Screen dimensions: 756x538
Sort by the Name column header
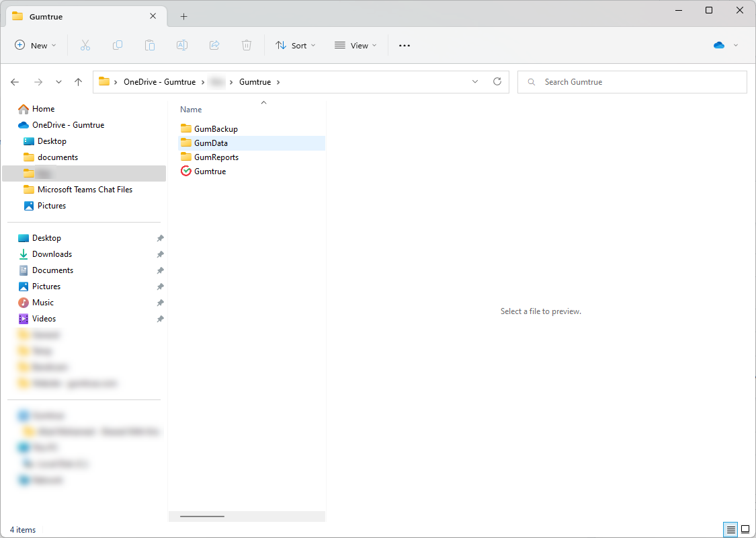(x=191, y=110)
